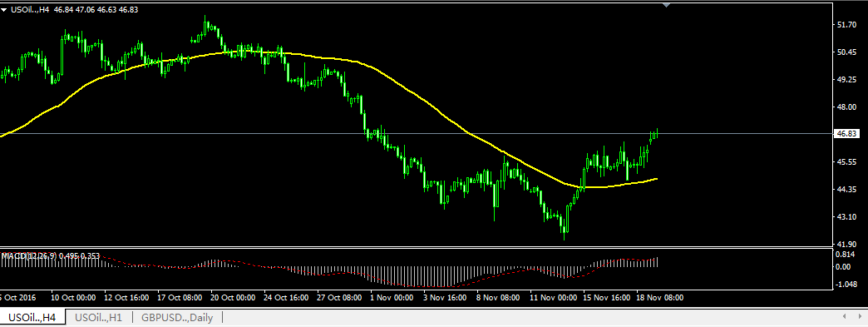This screenshot has height=327, width=868.
Task: Open the GBPUSD..,Daily chart tab
Action: pos(177,318)
